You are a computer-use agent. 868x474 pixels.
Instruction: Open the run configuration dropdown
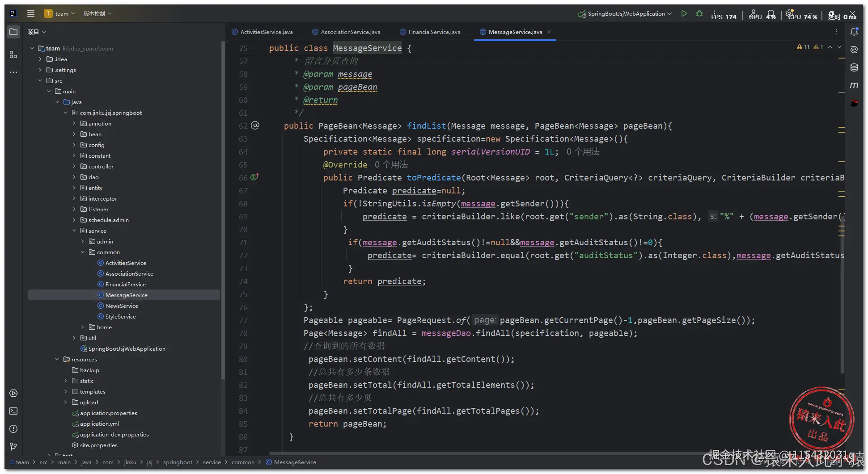(x=625, y=14)
